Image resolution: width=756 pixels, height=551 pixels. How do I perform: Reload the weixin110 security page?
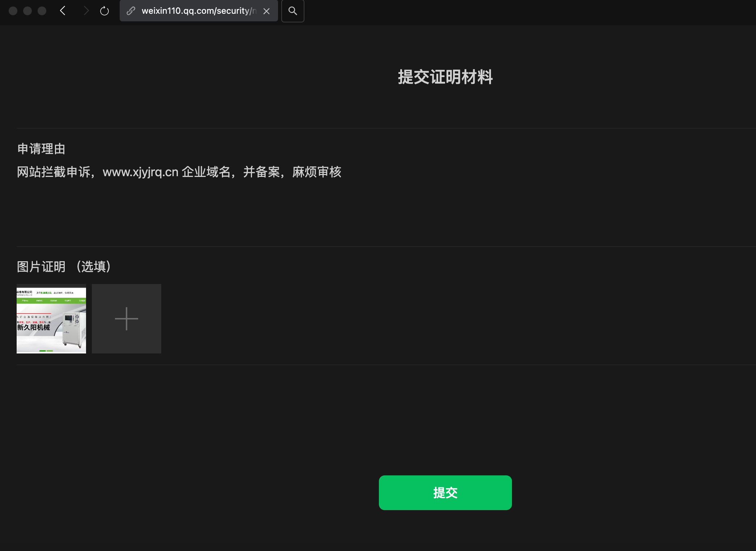coord(104,11)
